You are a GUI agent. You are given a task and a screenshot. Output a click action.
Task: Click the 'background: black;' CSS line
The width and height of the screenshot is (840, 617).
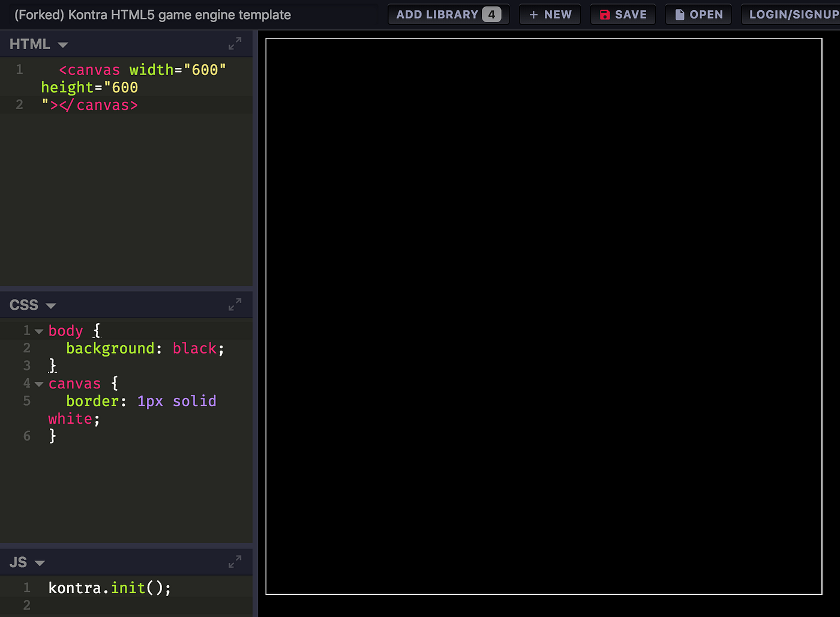point(145,349)
